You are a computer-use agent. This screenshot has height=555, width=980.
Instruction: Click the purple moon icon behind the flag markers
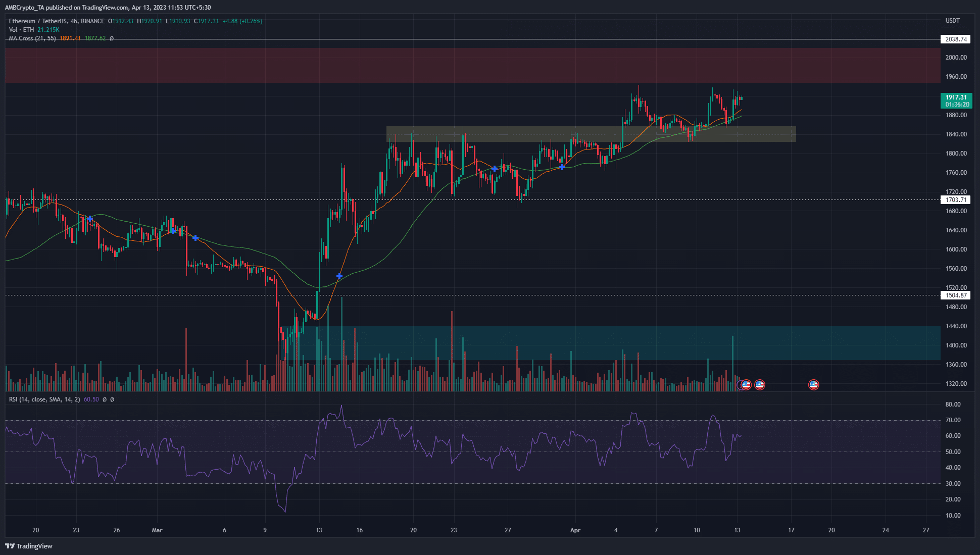click(739, 385)
